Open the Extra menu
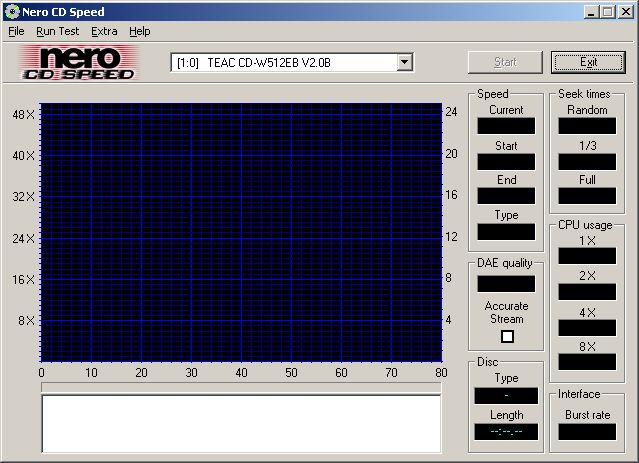 coord(104,31)
